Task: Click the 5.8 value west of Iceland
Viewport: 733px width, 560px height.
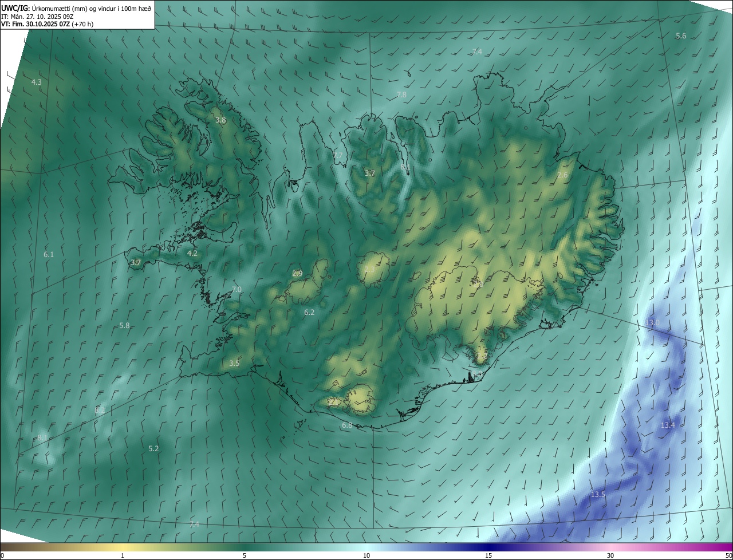Action: (x=124, y=326)
